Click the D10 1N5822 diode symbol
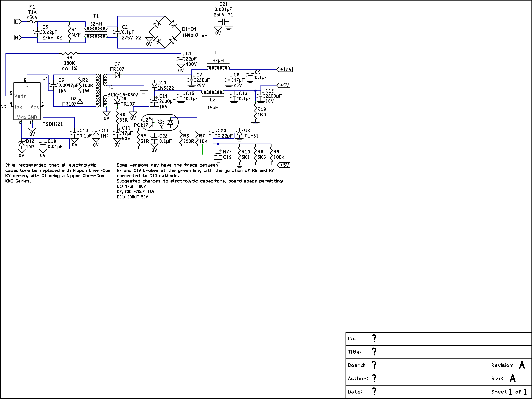The image size is (532, 399). [x=154, y=85]
